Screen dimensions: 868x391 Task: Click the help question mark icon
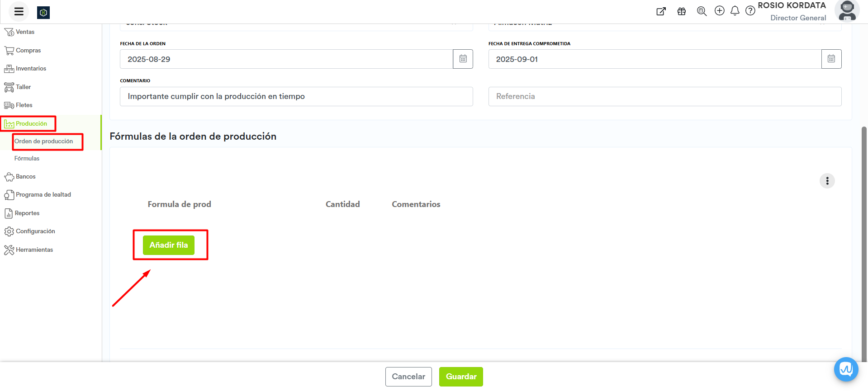pyautogui.click(x=750, y=11)
